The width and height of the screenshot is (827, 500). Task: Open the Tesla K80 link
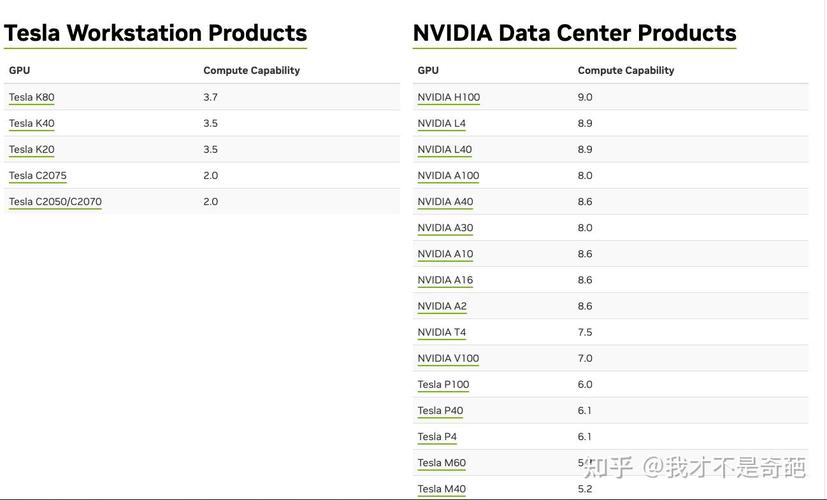pyautogui.click(x=32, y=98)
